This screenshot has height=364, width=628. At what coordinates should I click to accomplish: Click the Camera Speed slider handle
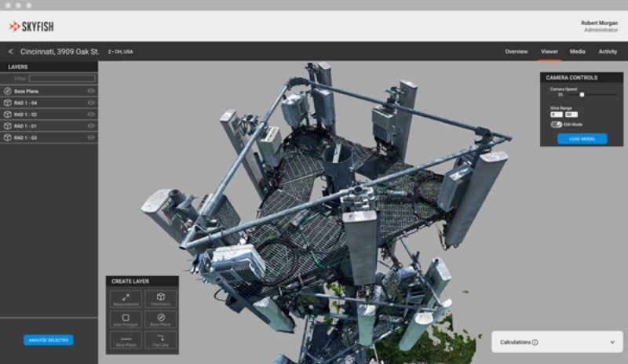tap(582, 94)
